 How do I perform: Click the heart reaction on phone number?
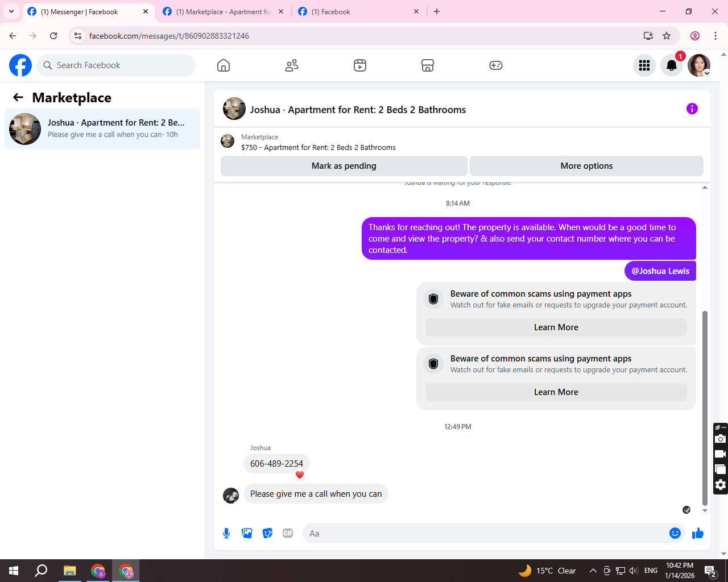tap(300, 475)
